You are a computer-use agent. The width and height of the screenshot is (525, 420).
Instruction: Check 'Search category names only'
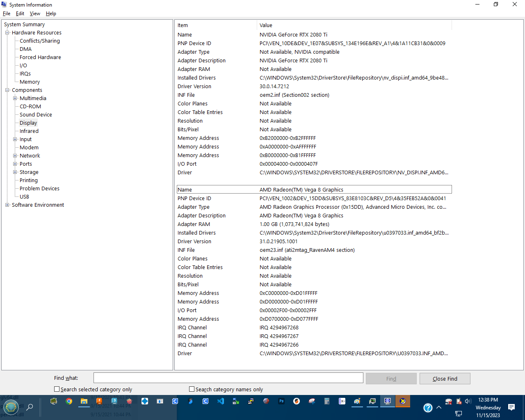191,389
